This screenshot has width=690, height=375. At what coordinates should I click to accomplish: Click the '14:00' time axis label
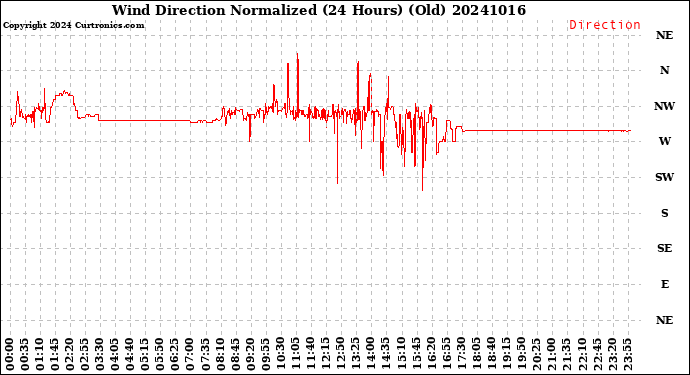coord(371,354)
